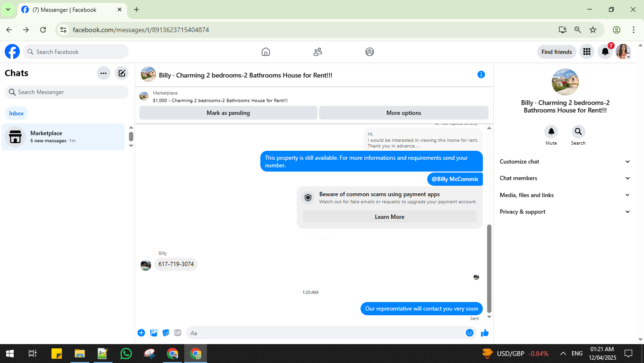Image resolution: width=644 pixels, height=363 pixels.
Task: Open Chrome three-dot menu
Action: (634, 30)
